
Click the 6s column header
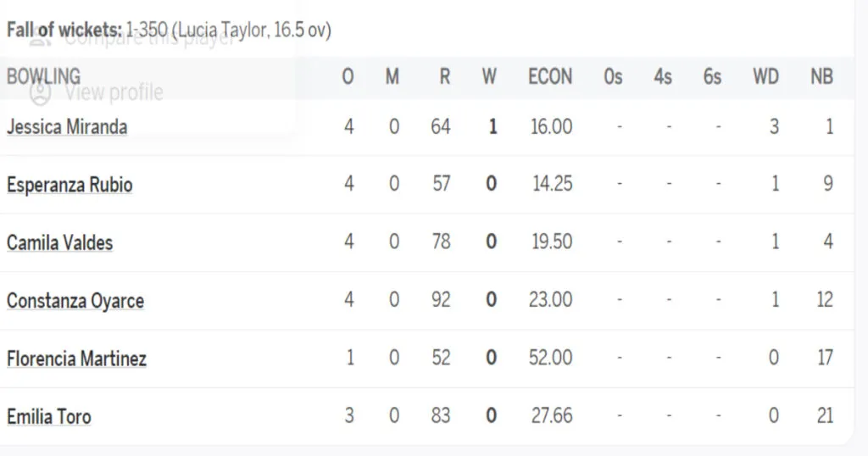[712, 77]
